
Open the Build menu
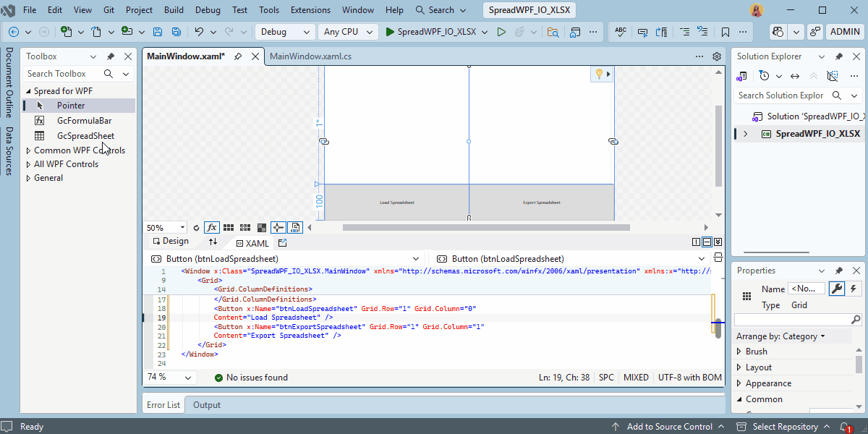174,10
